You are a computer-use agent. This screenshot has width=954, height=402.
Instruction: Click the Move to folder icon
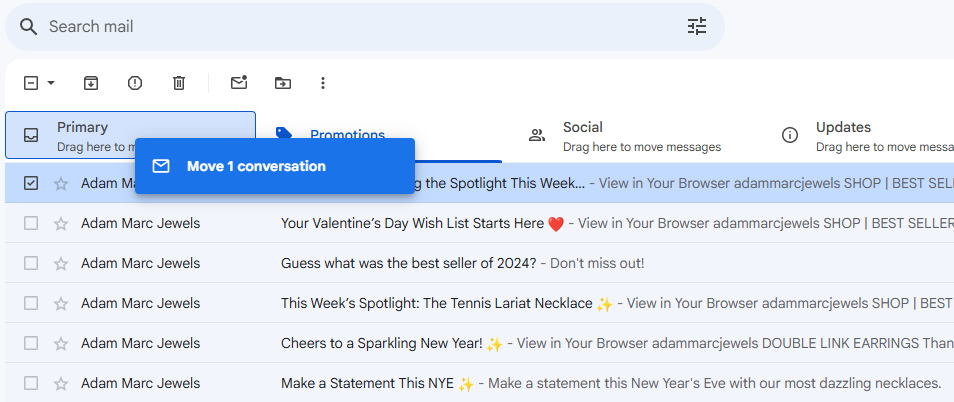click(x=283, y=83)
